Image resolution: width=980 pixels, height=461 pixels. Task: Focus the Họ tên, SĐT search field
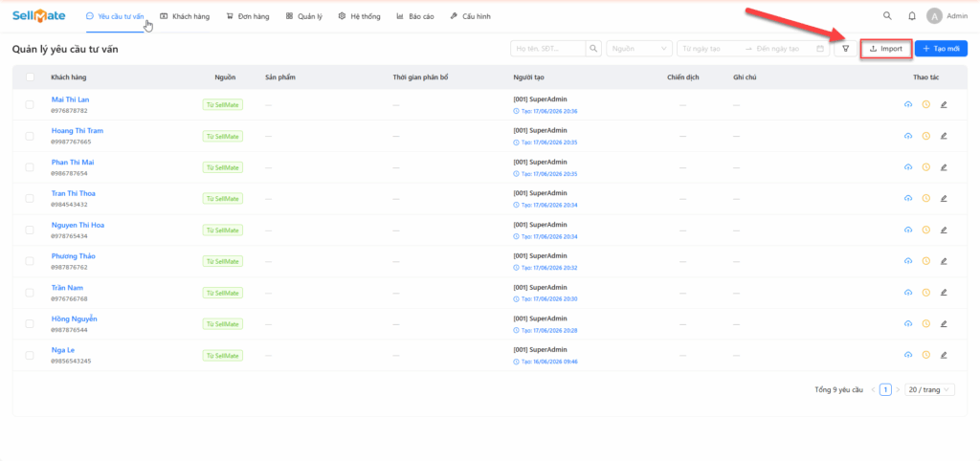(547, 49)
